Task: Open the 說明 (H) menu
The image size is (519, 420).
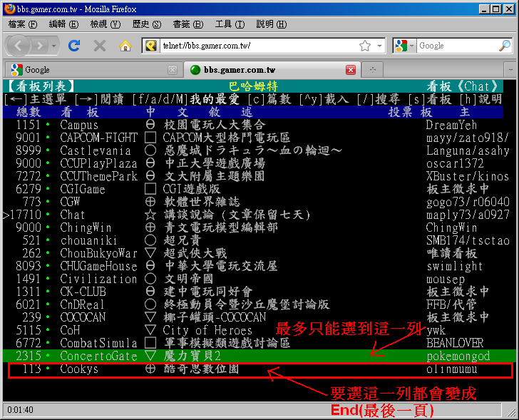Action: (x=272, y=24)
